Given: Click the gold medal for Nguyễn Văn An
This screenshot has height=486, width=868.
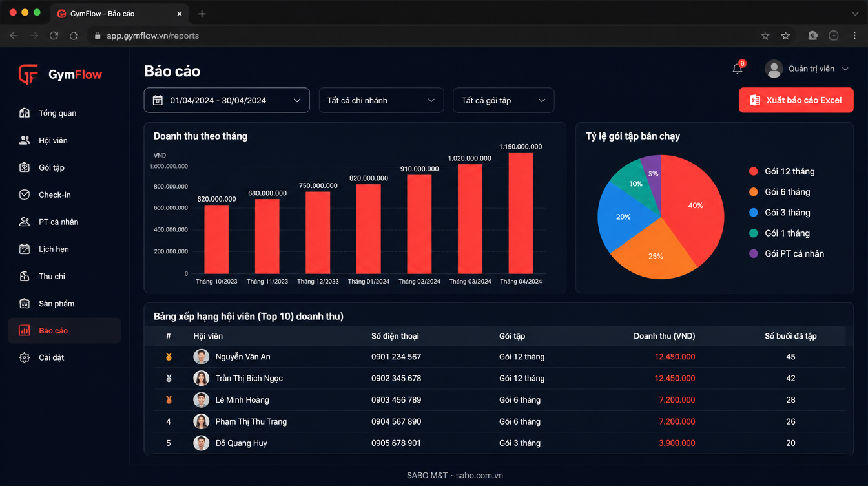Looking at the screenshot, I should click(169, 357).
